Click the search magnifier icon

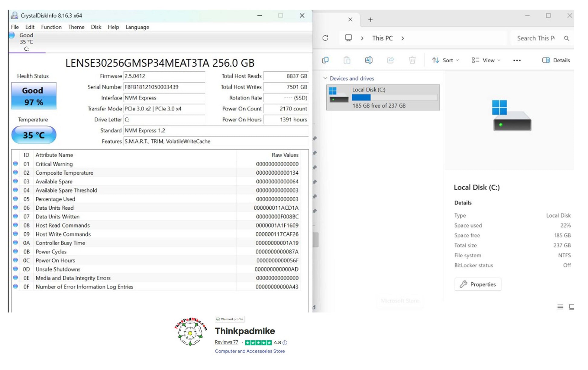[x=567, y=38]
